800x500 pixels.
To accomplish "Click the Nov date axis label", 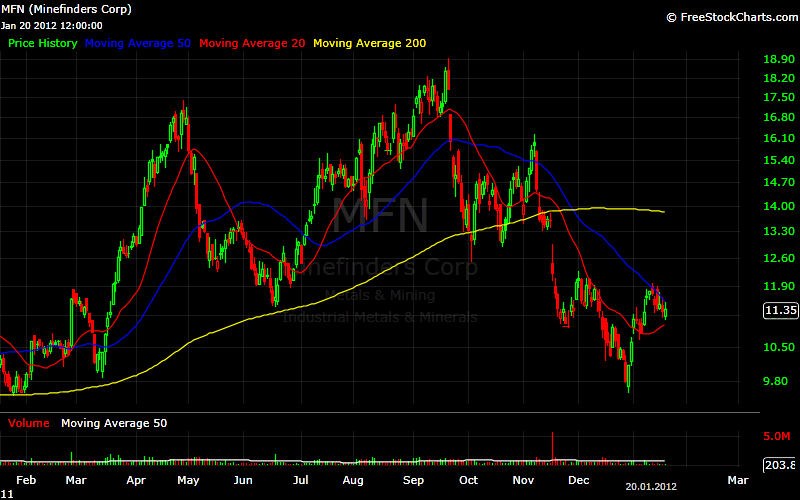I will click(x=523, y=480).
